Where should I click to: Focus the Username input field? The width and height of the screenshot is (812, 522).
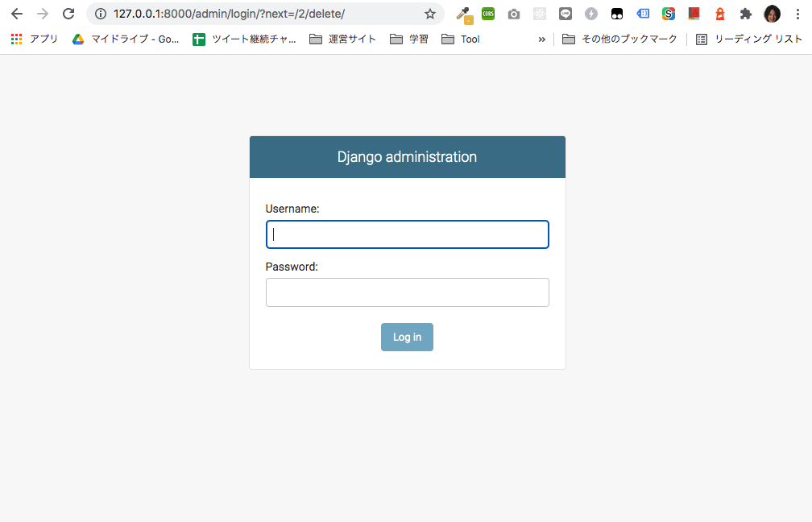pyautogui.click(x=407, y=234)
